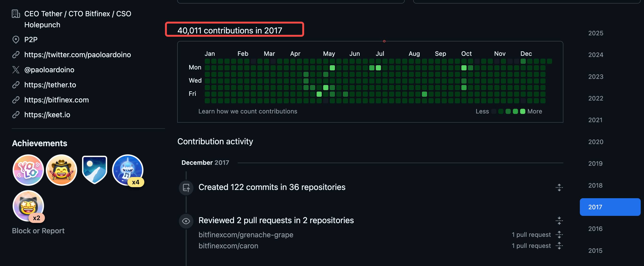This screenshot has height=266, width=644.
Task: Click the Starstruck x2 achievement badge
Action: click(28, 206)
